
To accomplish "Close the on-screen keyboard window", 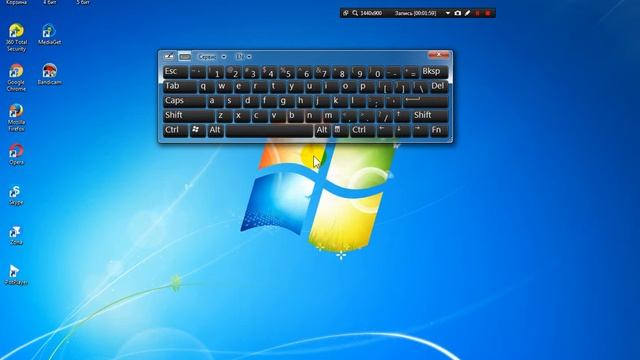I will [x=438, y=54].
